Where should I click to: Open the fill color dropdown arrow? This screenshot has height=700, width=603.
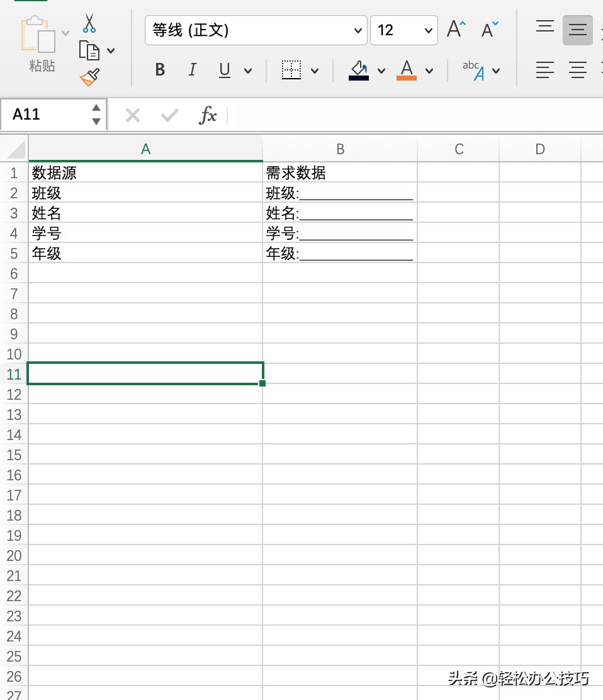381,70
